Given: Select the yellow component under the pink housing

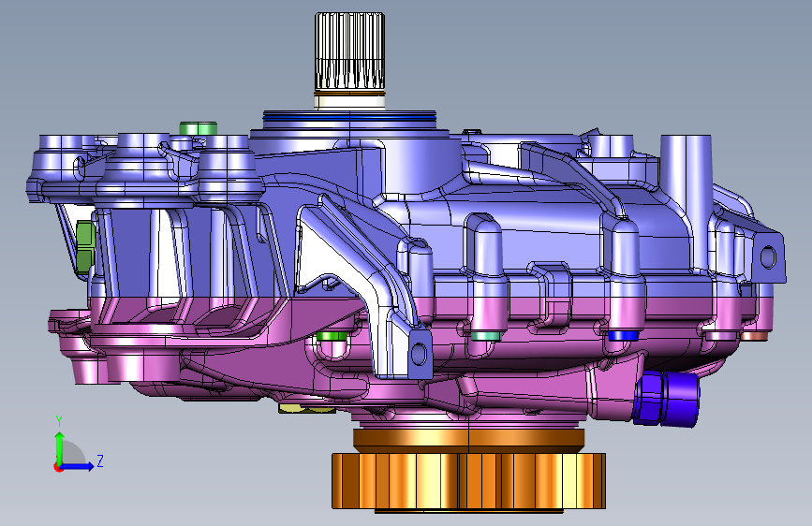Looking at the screenshot, I should 306,409.
